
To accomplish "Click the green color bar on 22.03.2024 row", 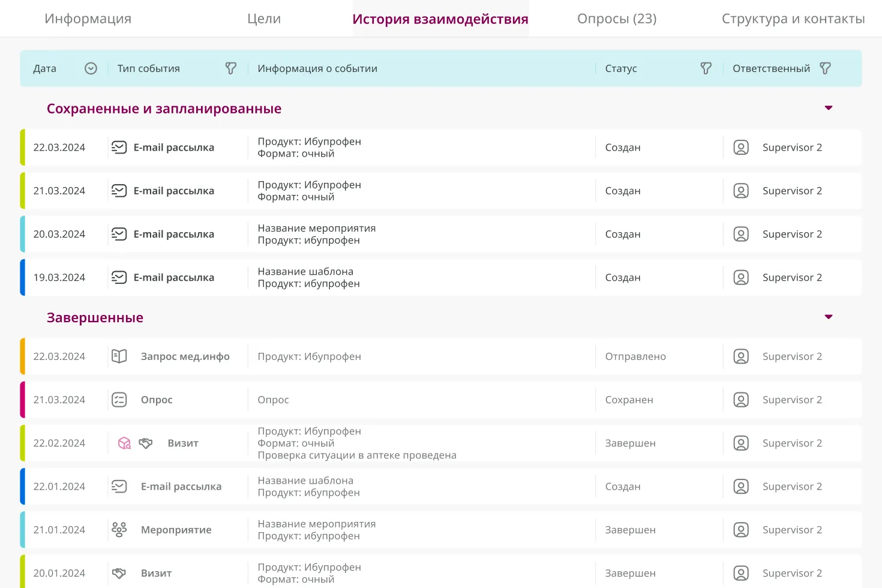I will coord(23,147).
